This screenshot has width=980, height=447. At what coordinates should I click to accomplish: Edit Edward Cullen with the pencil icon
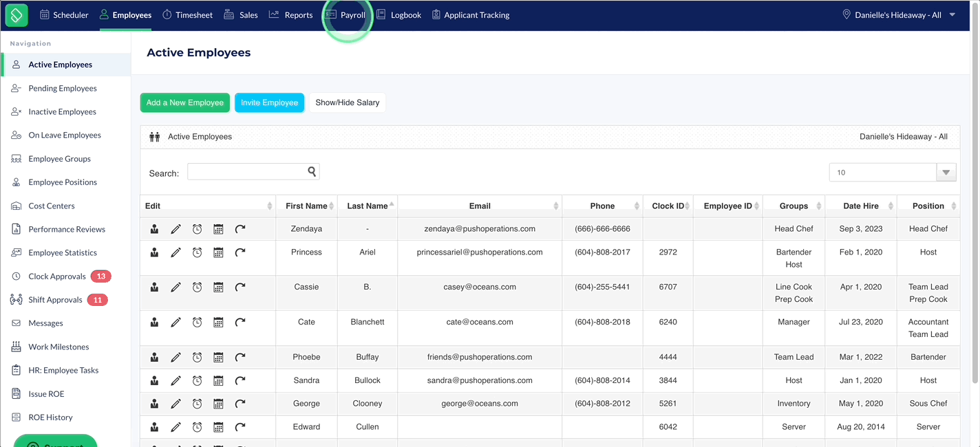(x=176, y=427)
